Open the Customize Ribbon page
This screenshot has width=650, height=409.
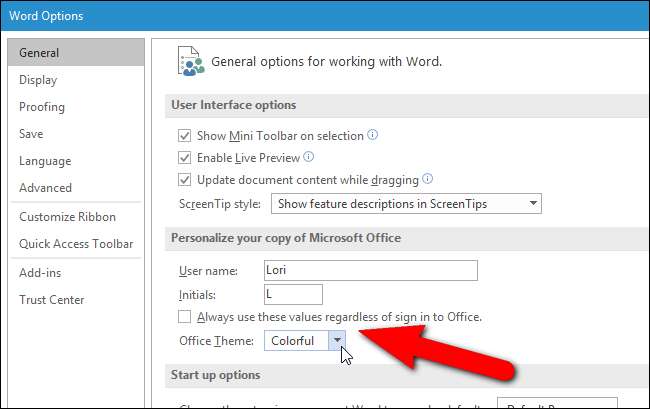click(x=67, y=217)
